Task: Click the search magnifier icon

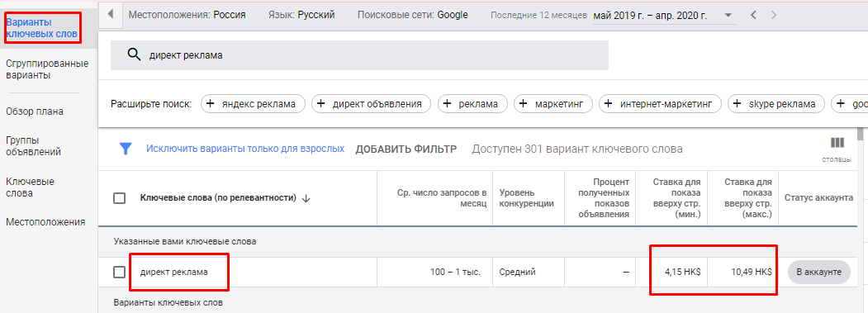Action: (134, 55)
